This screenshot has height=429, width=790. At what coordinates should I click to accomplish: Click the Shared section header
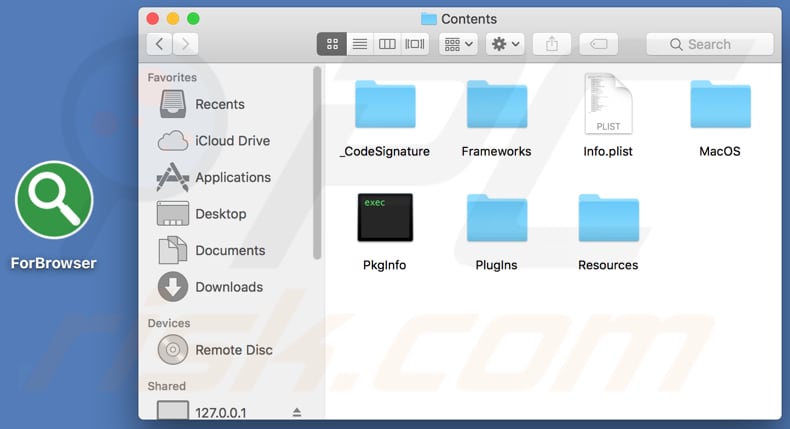point(166,386)
